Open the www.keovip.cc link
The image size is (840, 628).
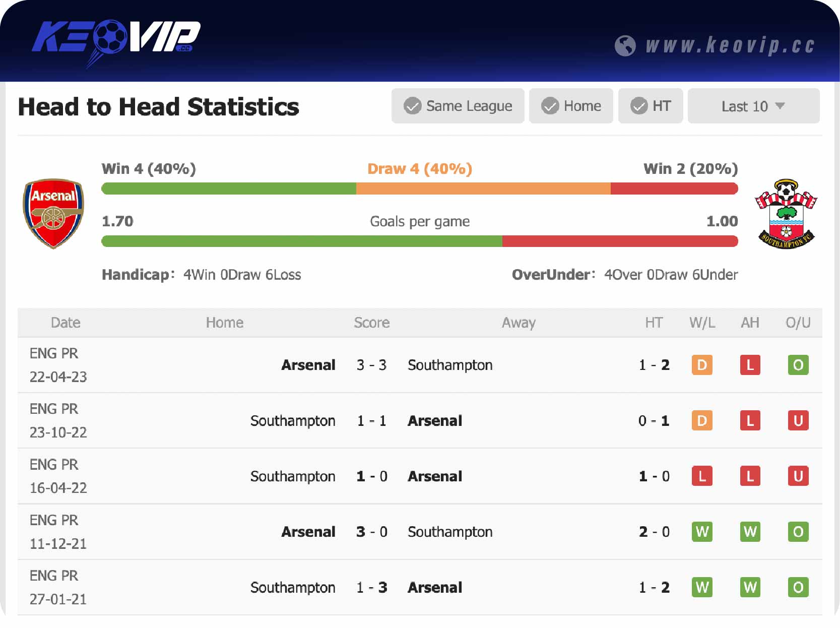[x=731, y=45]
